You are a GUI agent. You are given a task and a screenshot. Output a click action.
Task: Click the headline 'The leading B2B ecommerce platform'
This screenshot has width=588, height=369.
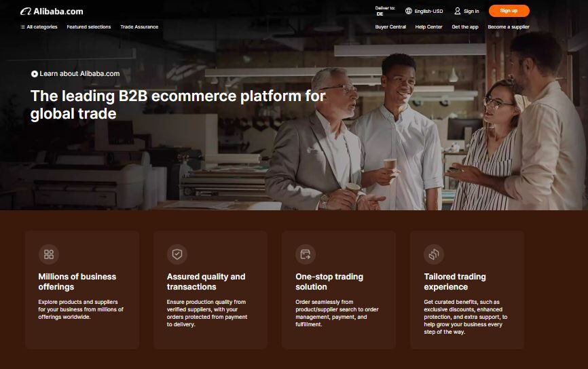[x=166, y=96]
